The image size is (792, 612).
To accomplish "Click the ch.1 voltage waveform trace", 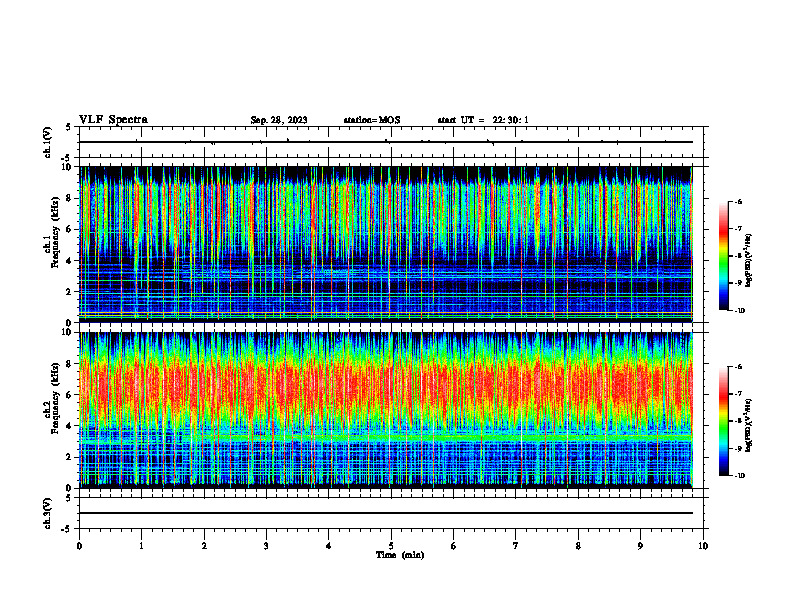I will pos(385,142).
